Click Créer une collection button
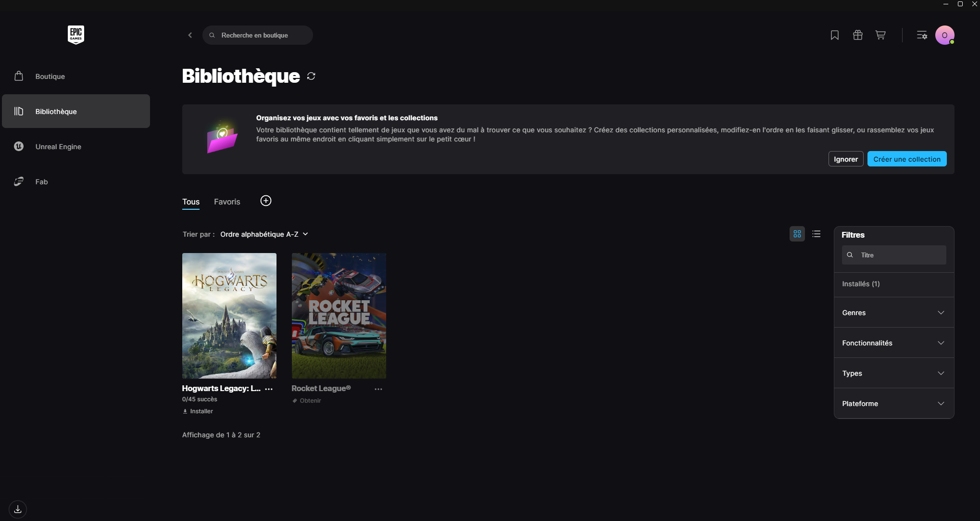Image resolution: width=980 pixels, height=521 pixels. [907, 159]
